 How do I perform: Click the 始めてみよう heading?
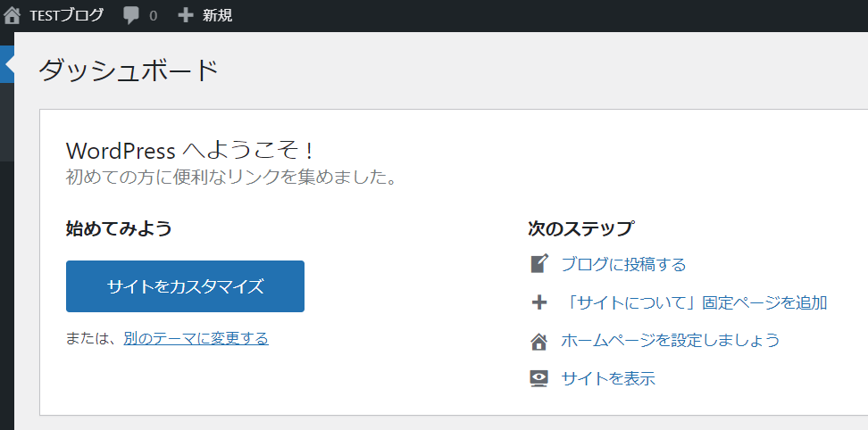[x=119, y=227]
